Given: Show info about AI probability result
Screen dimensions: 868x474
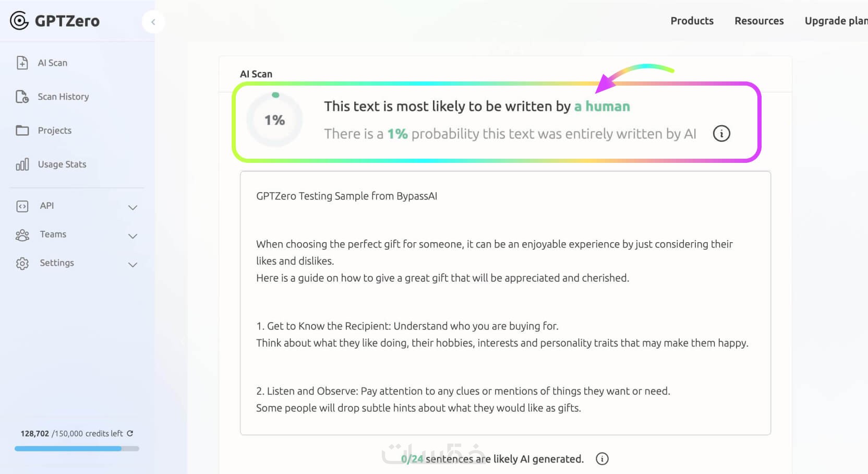Looking at the screenshot, I should [x=721, y=134].
